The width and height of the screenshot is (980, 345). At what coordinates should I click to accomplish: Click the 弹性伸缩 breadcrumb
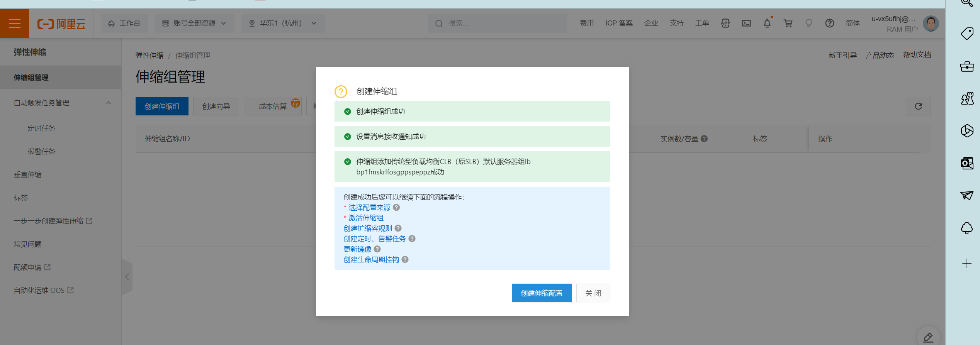(149, 55)
